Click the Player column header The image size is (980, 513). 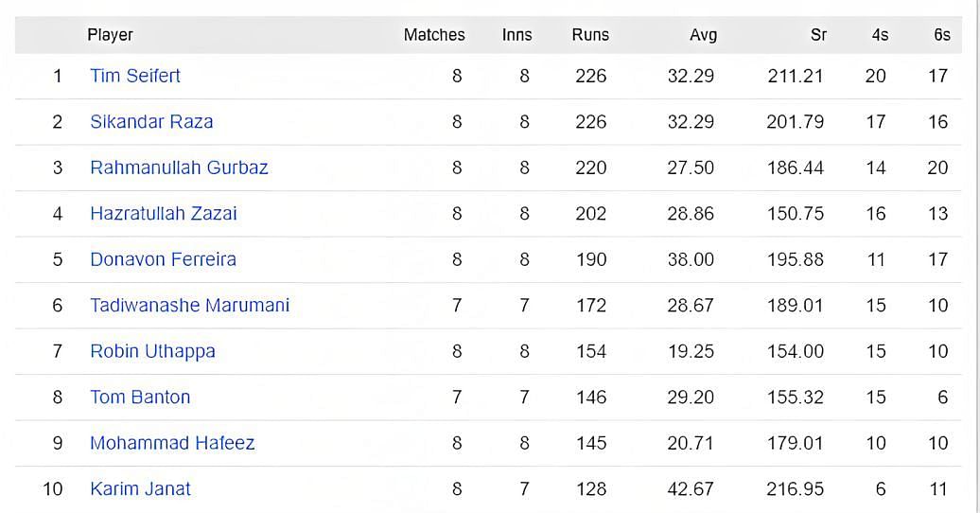[110, 35]
